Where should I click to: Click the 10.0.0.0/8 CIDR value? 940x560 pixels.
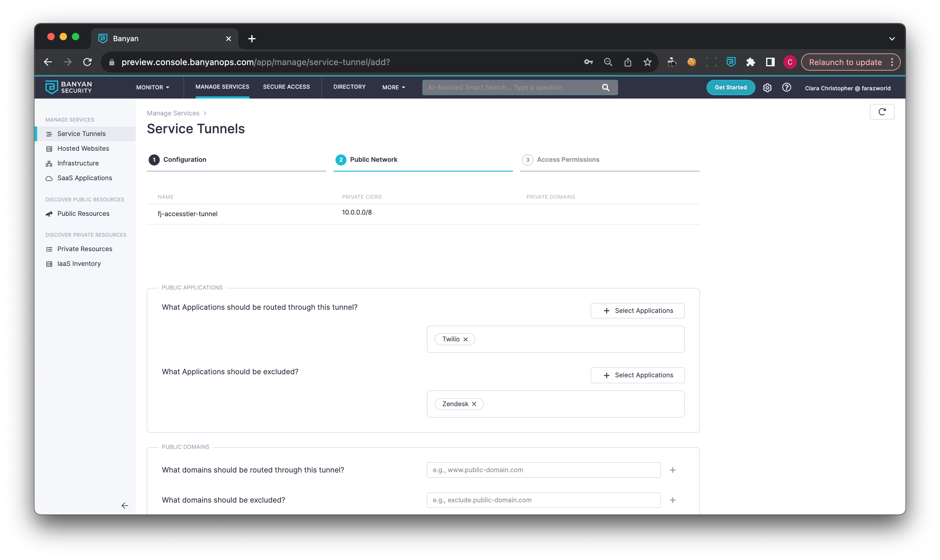coord(357,212)
